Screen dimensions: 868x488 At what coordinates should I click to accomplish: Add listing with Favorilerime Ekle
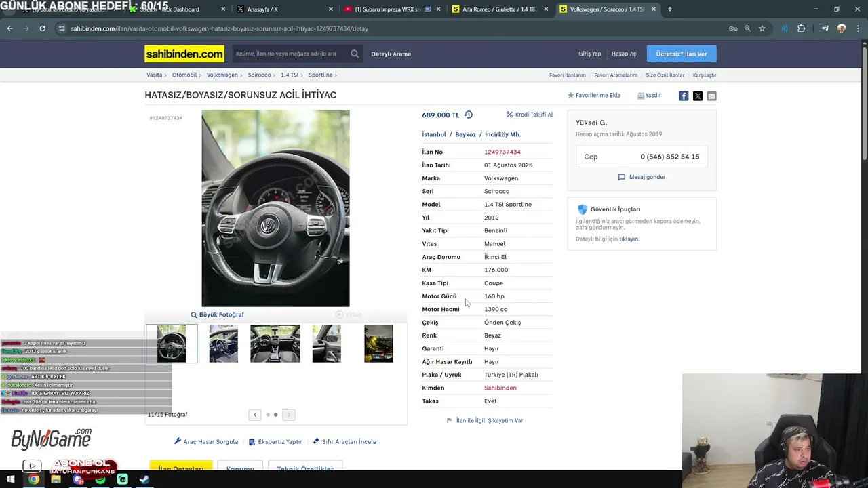(x=594, y=96)
